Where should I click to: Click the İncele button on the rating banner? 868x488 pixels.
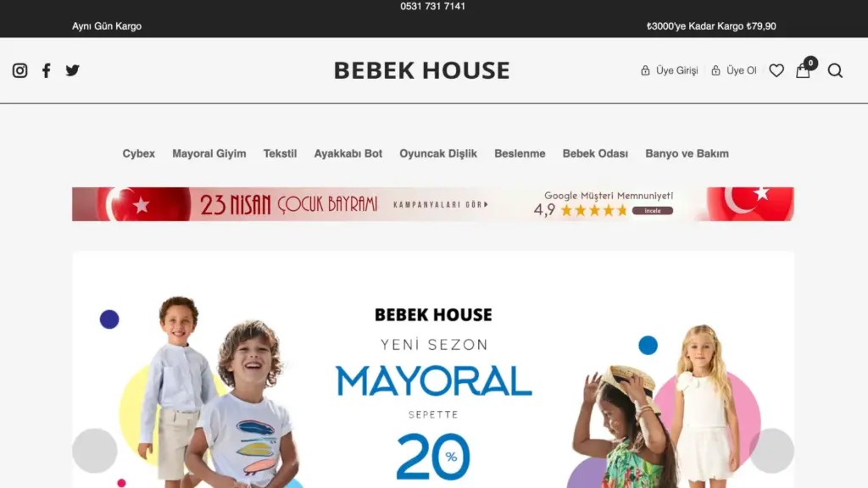coord(653,211)
